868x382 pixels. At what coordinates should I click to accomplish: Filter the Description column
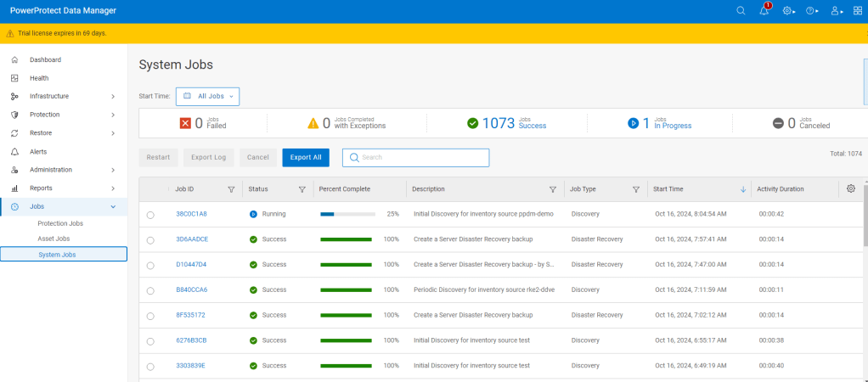(x=553, y=189)
